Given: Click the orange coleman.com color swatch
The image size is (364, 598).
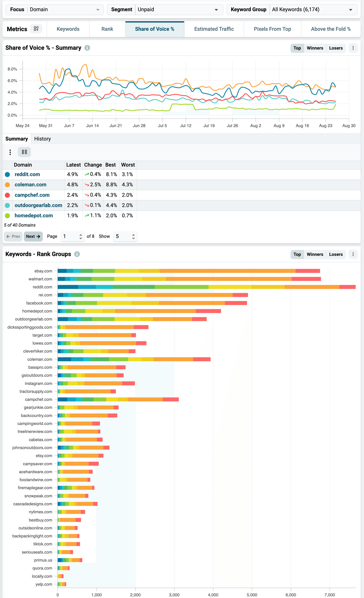Looking at the screenshot, I should click(7, 185).
